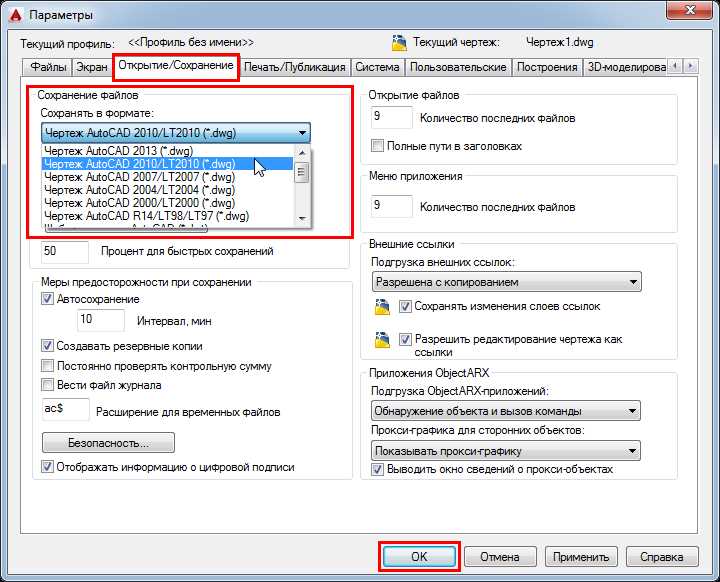Select Чертеж AutoCAD 2013 (*.dwg) format

pos(168,151)
